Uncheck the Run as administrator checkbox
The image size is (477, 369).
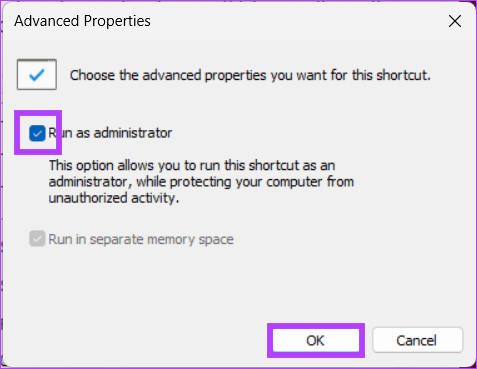click(37, 133)
